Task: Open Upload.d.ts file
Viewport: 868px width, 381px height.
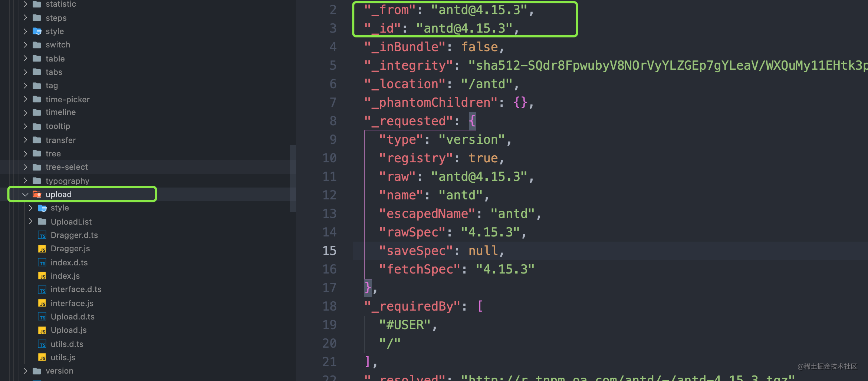Action: 72,317
